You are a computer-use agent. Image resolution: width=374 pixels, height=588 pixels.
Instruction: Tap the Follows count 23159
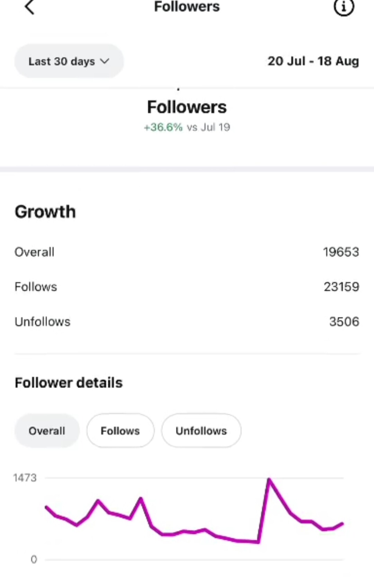coord(341,287)
